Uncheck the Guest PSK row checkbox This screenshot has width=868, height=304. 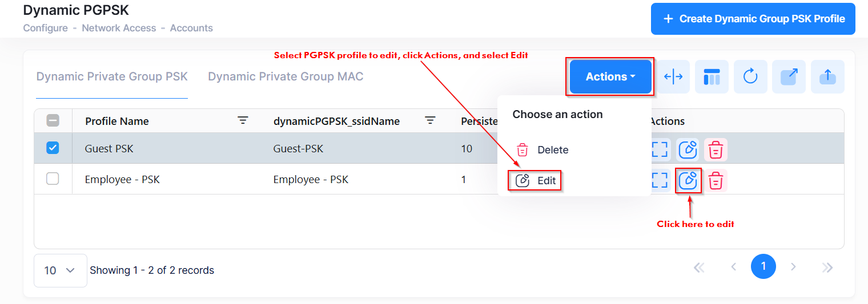pos(53,148)
